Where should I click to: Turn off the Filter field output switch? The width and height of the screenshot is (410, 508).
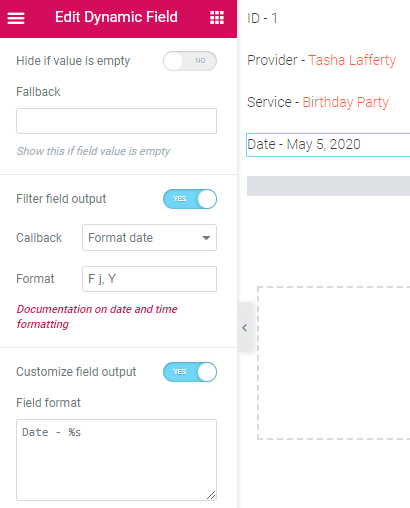click(x=190, y=199)
